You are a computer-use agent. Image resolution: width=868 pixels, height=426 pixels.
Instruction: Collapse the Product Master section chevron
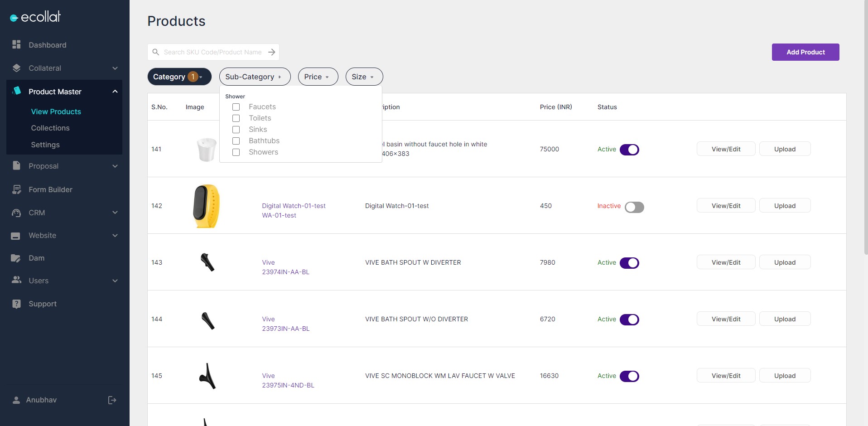(x=115, y=92)
